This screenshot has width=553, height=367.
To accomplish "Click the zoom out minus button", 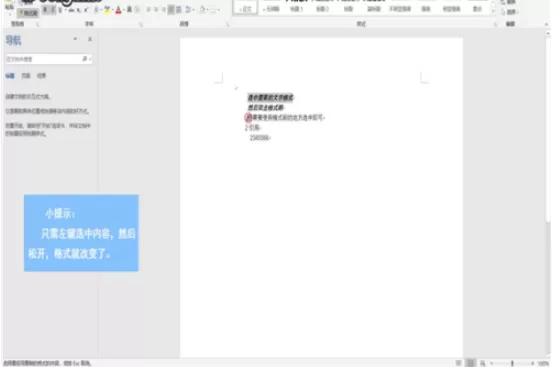I will 492,363.
